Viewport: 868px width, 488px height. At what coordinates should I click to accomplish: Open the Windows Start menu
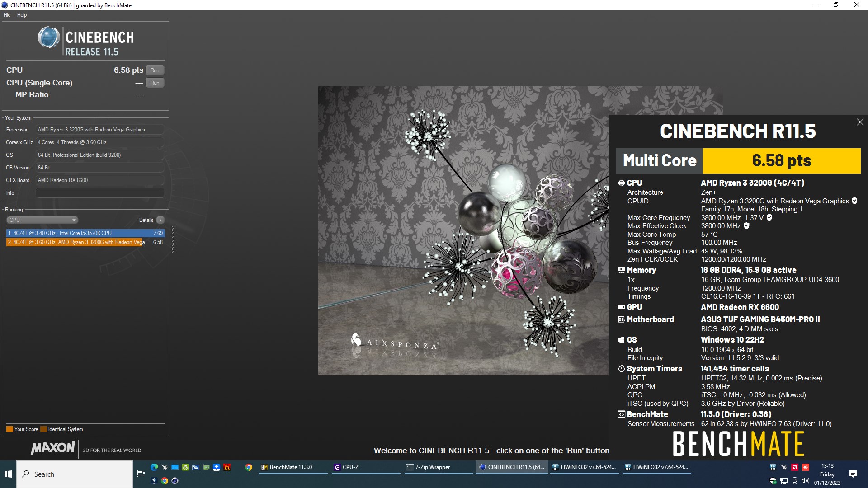point(8,474)
